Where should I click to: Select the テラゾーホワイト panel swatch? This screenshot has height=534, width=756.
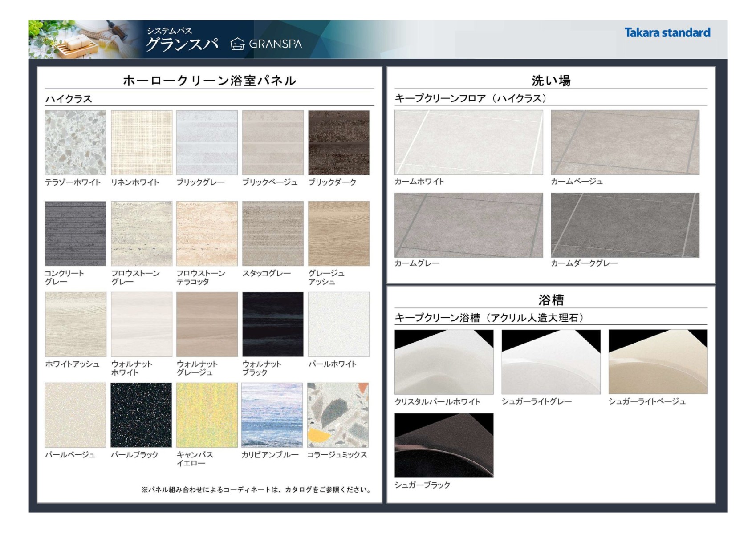click(x=75, y=142)
